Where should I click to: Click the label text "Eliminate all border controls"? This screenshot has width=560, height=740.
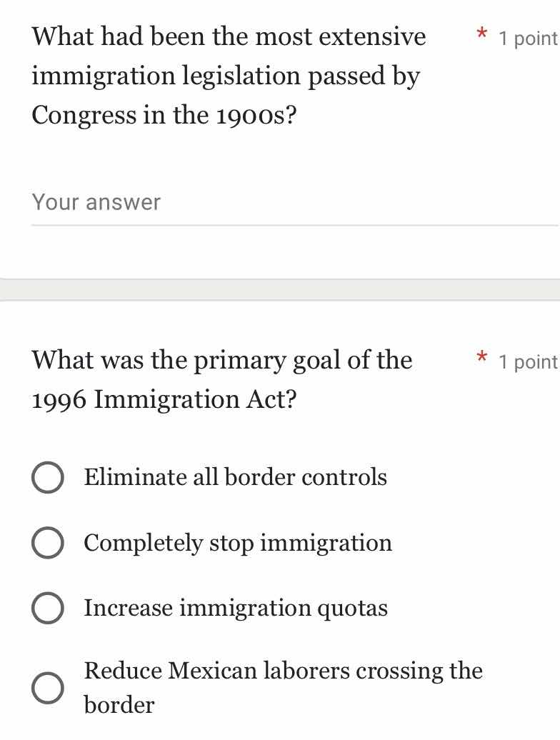coord(235,477)
